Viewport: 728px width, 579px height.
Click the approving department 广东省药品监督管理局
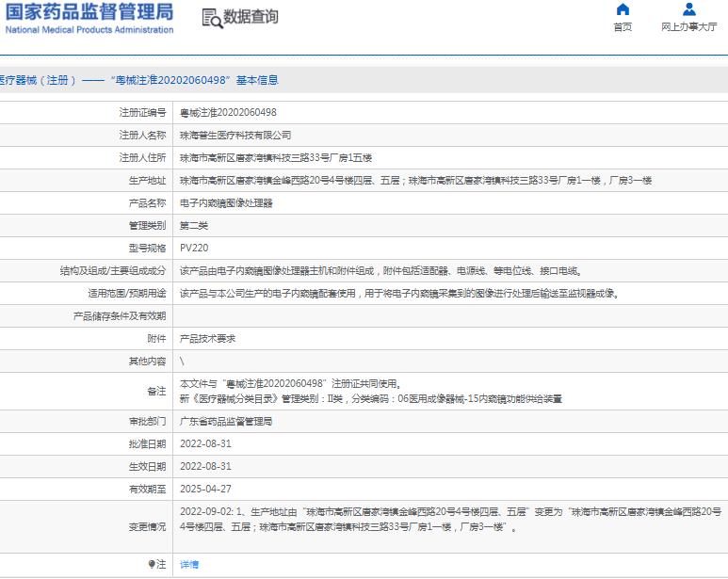(x=226, y=421)
